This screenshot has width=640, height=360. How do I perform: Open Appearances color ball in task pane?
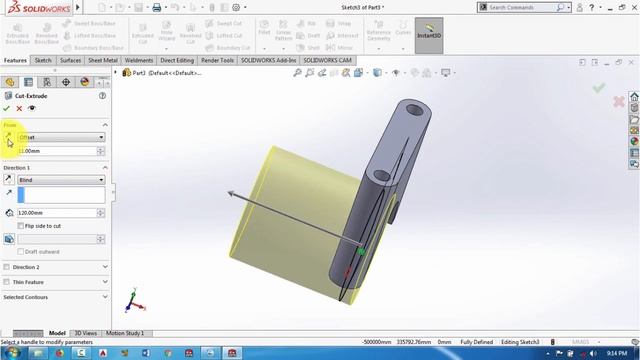point(634,141)
